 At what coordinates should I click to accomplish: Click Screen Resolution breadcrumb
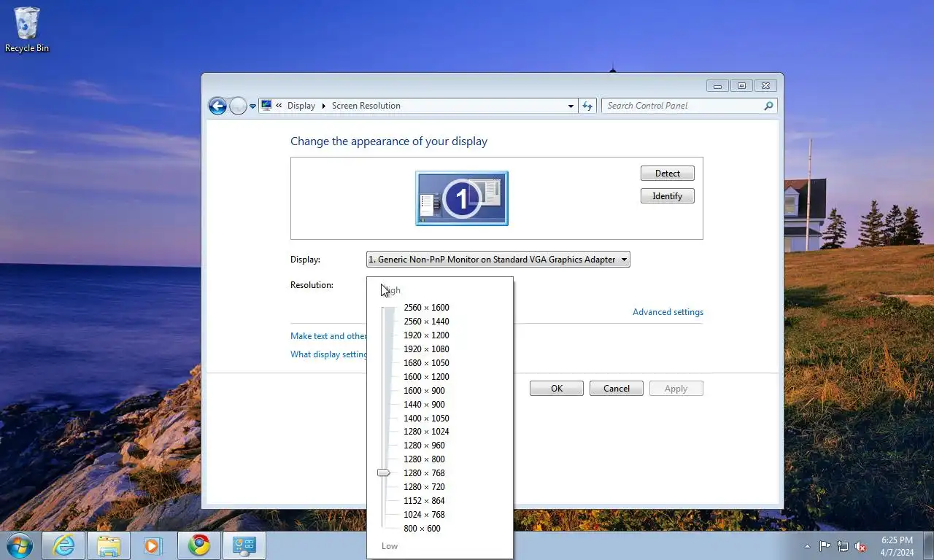[x=366, y=106]
